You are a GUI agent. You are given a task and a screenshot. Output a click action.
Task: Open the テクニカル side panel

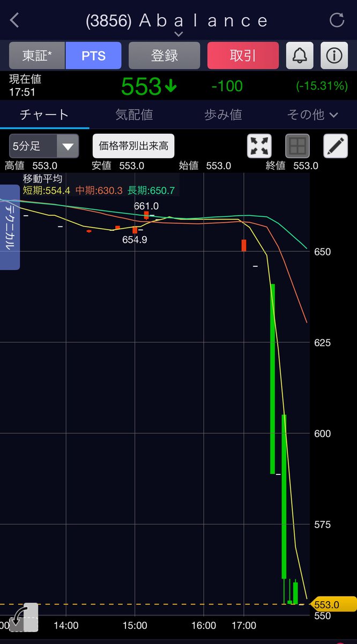[x=10, y=227]
